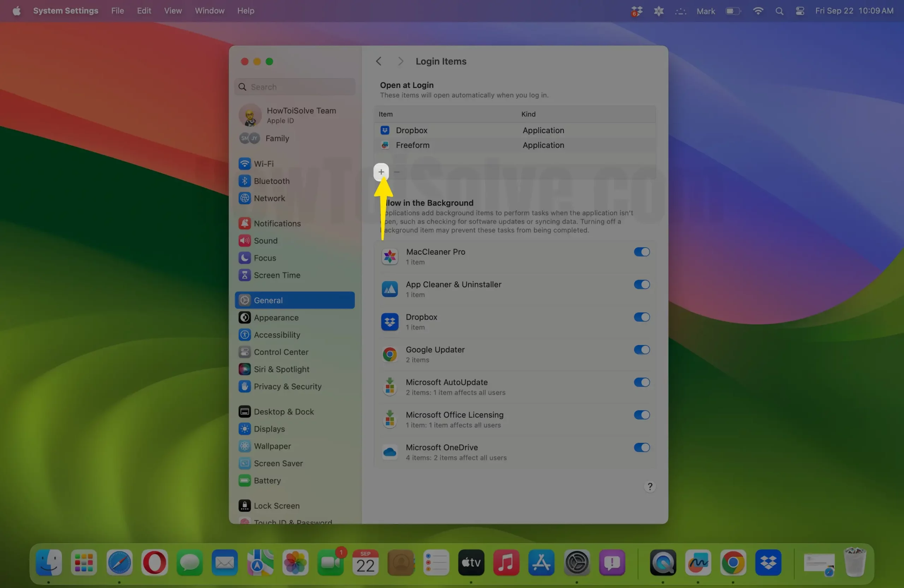Open Control Center in menu bar

coord(800,11)
